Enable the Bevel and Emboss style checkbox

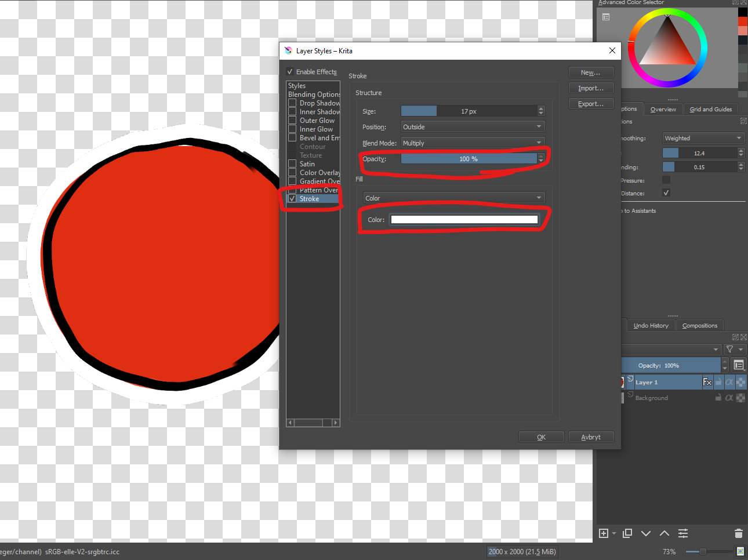pos(292,138)
